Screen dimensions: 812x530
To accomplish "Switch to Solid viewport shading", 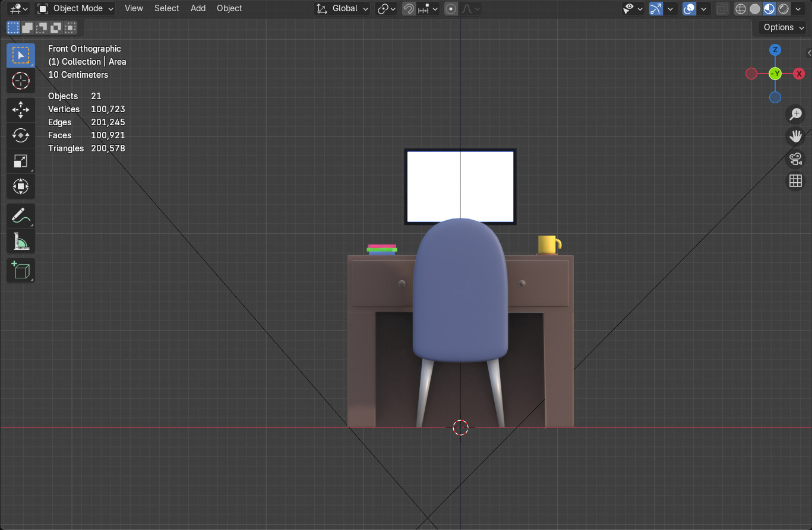I will coord(755,9).
